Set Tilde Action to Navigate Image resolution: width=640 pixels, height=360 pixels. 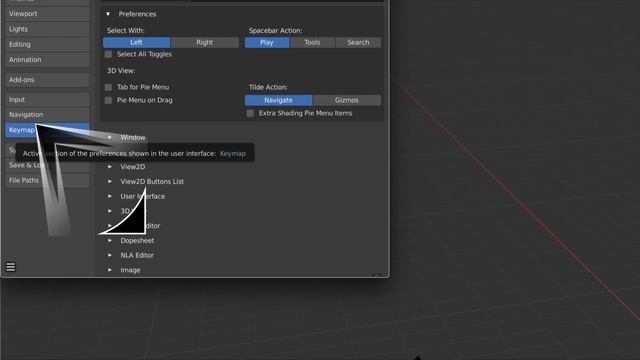tap(278, 100)
